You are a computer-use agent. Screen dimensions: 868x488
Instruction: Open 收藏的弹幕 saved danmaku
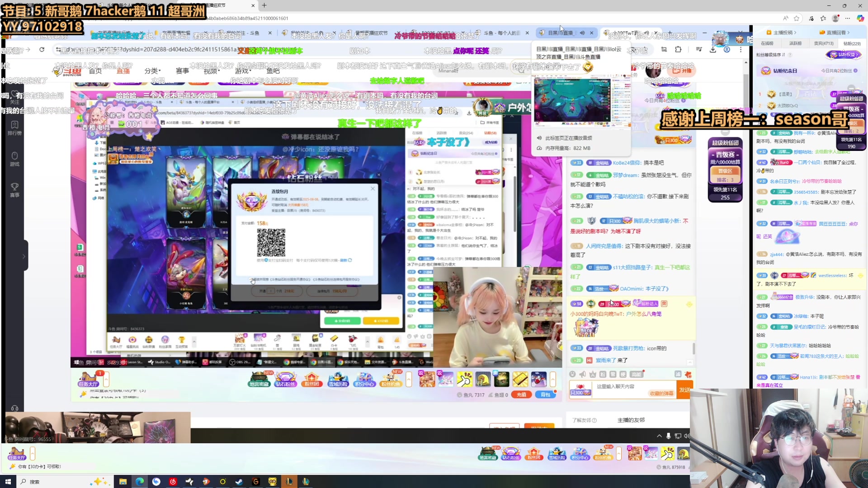coord(661,393)
